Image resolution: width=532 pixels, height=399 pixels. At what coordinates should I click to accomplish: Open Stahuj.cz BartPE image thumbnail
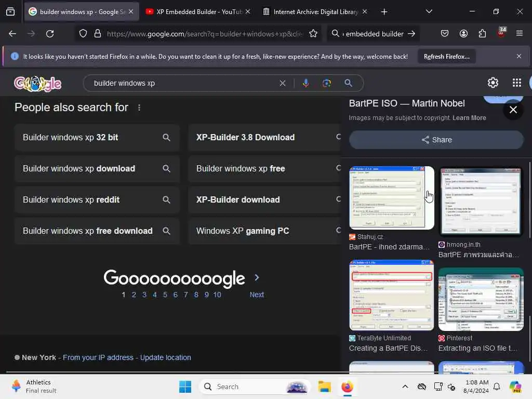coord(392,198)
